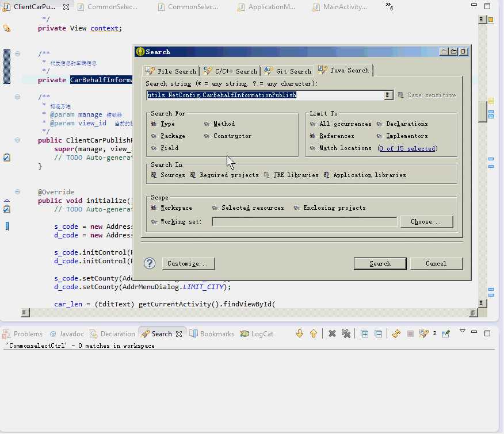Pin the Search view

[x=445, y=333]
